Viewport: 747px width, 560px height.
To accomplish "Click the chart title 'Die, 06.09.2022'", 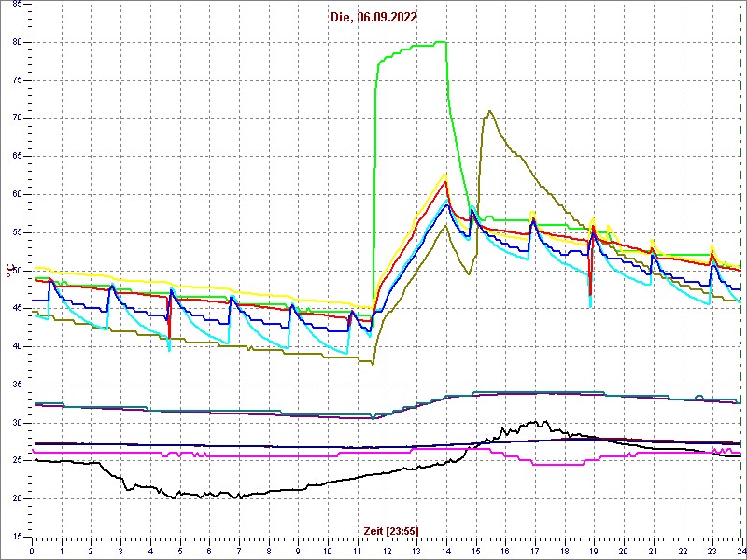I will [373, 18].
